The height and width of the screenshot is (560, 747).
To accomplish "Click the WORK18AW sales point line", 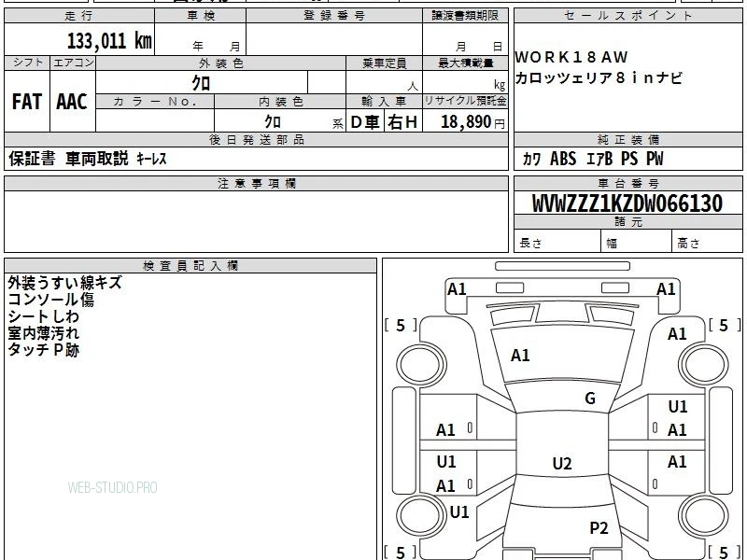I will point(571,57).
